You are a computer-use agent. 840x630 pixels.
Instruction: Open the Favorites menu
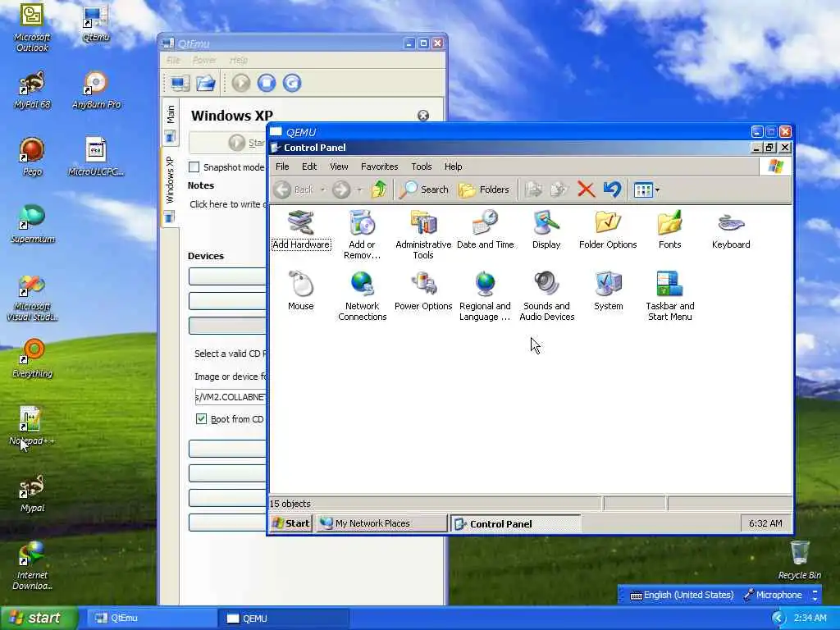(379, 167)
